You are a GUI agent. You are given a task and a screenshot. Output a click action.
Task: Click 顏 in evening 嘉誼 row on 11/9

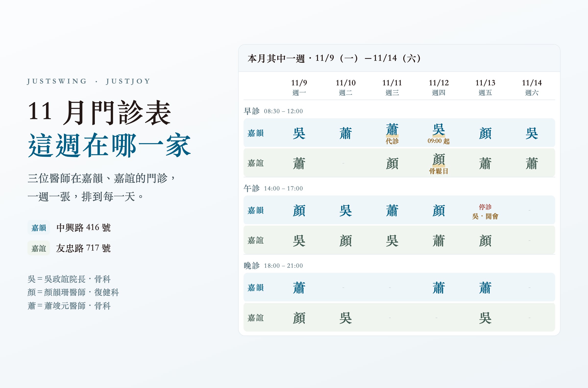click(x=299, y=318)
